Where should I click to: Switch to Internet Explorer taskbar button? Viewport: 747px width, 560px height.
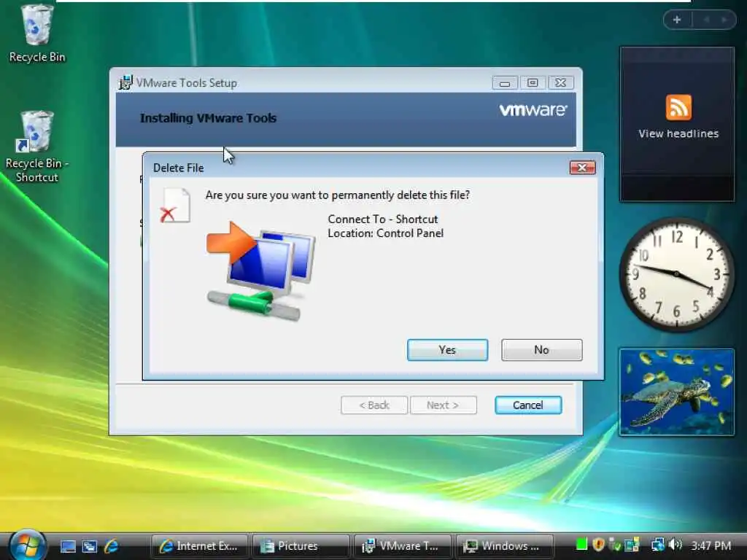(x=200, y=545)
